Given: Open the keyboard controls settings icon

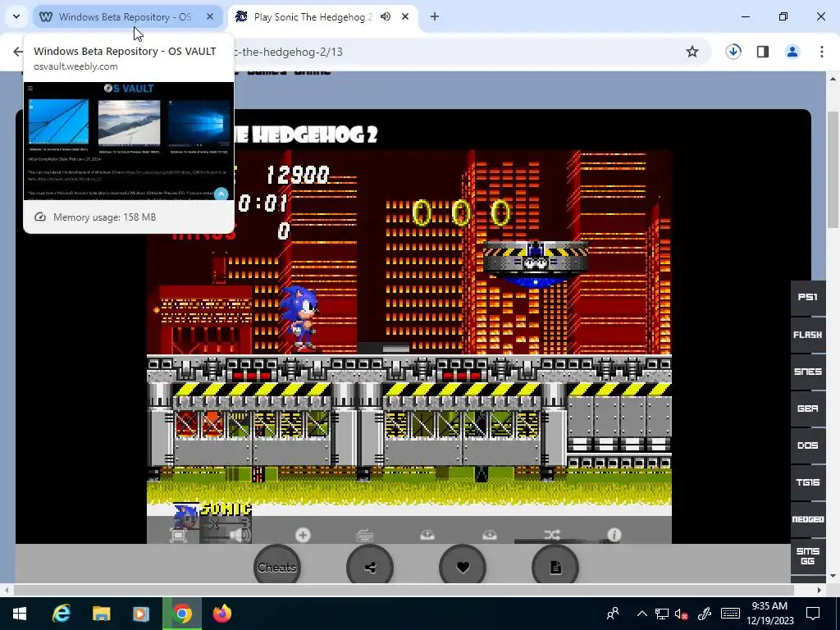Looking at the screenshot, I should click(365, 535).
